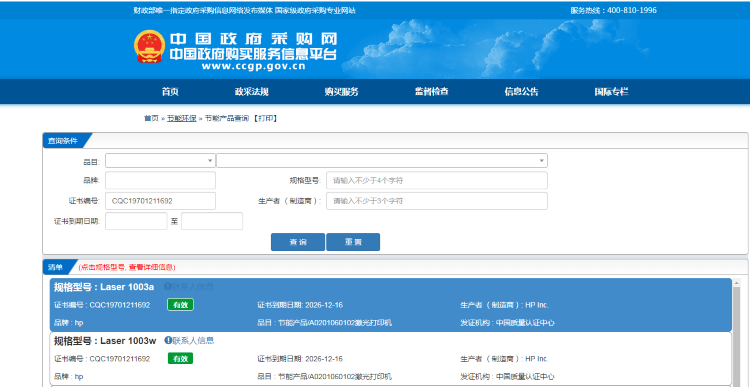Click the national emblem logo in header
The width and height of the screenshot is (750, 387).
(149, 47)
